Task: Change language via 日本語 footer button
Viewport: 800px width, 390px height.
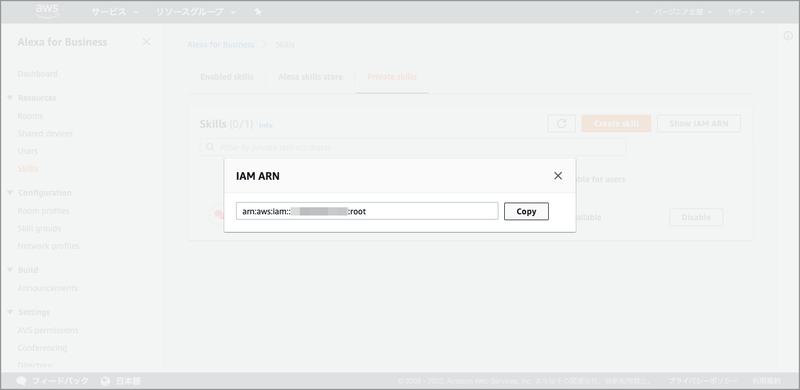Action: 121,381
